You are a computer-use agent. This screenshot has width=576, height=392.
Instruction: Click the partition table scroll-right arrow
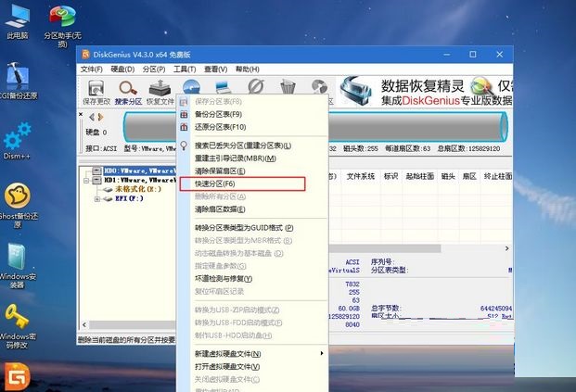tap(507, 248)
